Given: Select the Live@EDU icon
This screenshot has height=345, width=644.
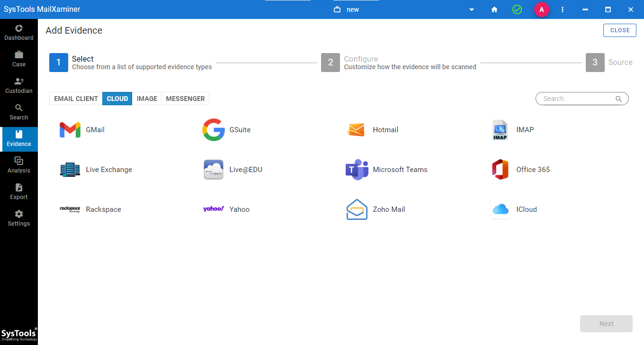Looking at the screenshot, I should [214, 170].
